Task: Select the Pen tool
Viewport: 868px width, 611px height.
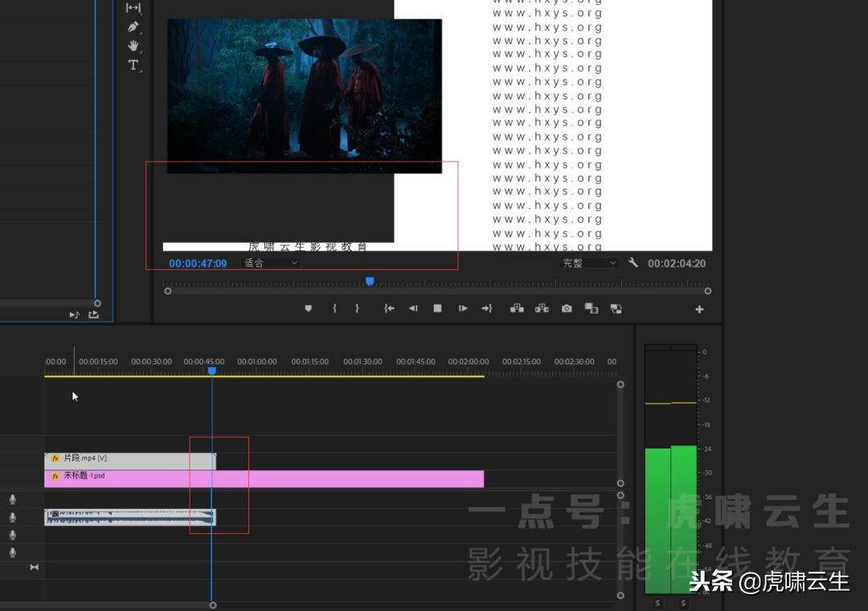Action: click(x=133, y=27)
